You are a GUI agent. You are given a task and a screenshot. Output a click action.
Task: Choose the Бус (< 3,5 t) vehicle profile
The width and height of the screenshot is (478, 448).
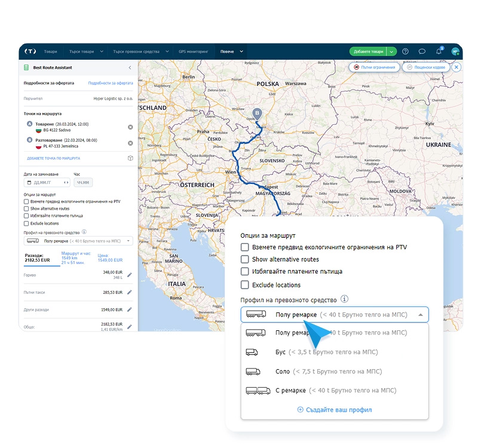(335, 352)
